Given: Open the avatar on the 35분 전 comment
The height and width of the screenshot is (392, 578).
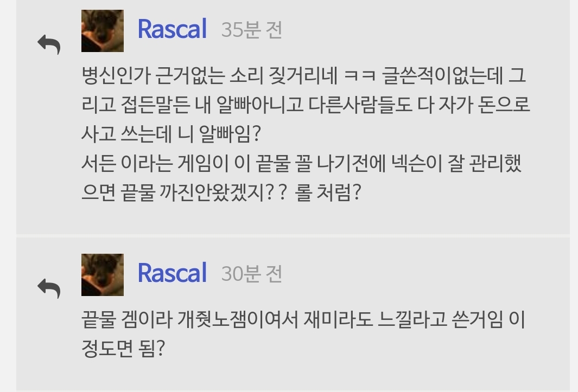Looking at the screenshot, I should pyautogui.click(x=103, y=31).
